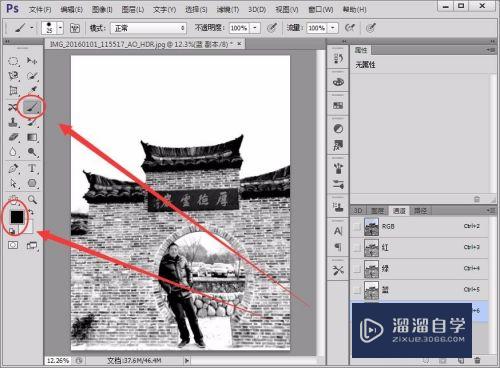Image resolution: width=500 pixels, height=368 pixels.
Task: Set the background color swatch
Action: (29, 227)
